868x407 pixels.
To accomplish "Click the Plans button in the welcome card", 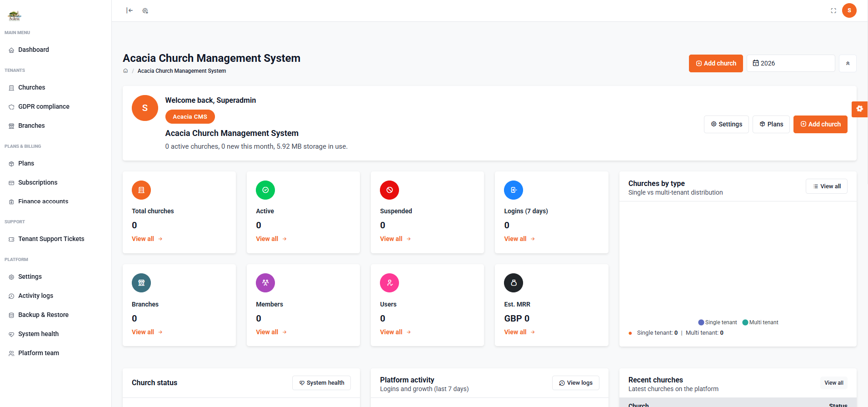I will tap(771, 124).
